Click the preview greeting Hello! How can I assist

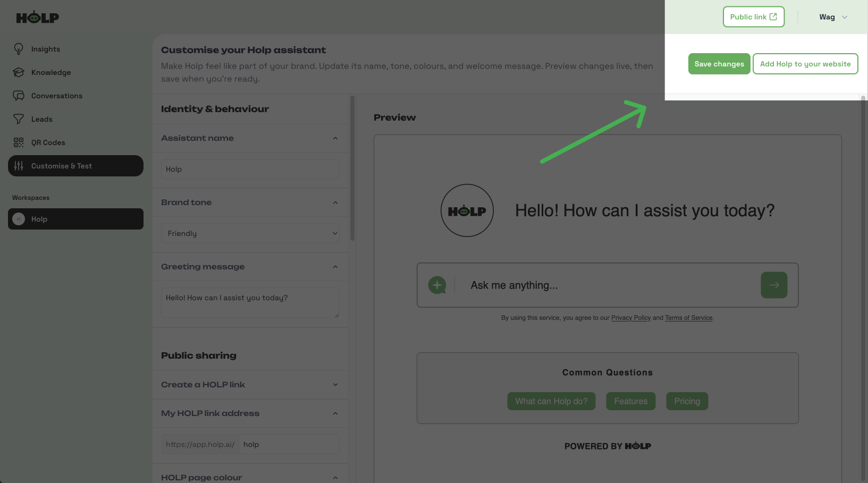(645, 210)
